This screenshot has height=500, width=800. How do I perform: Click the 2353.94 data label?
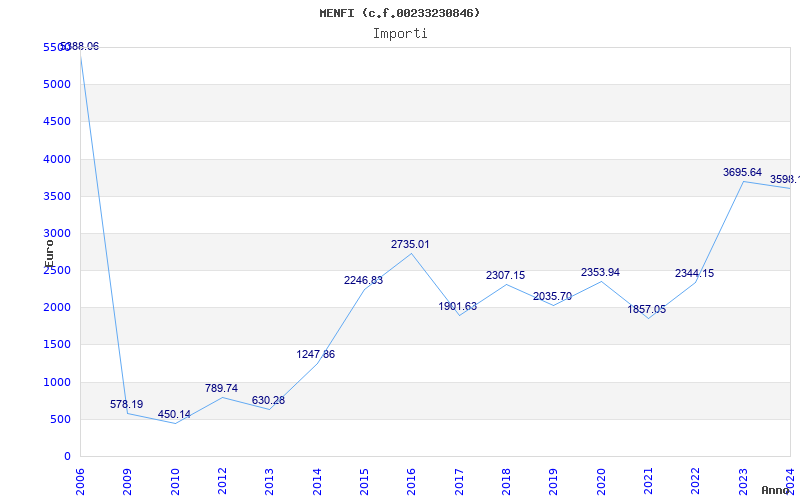[x=600, y=273]
